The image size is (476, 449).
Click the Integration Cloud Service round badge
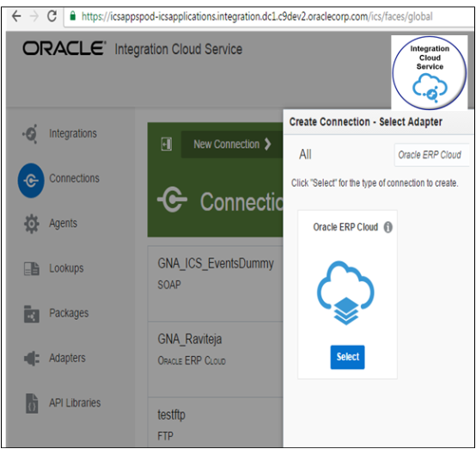point(430,73)
